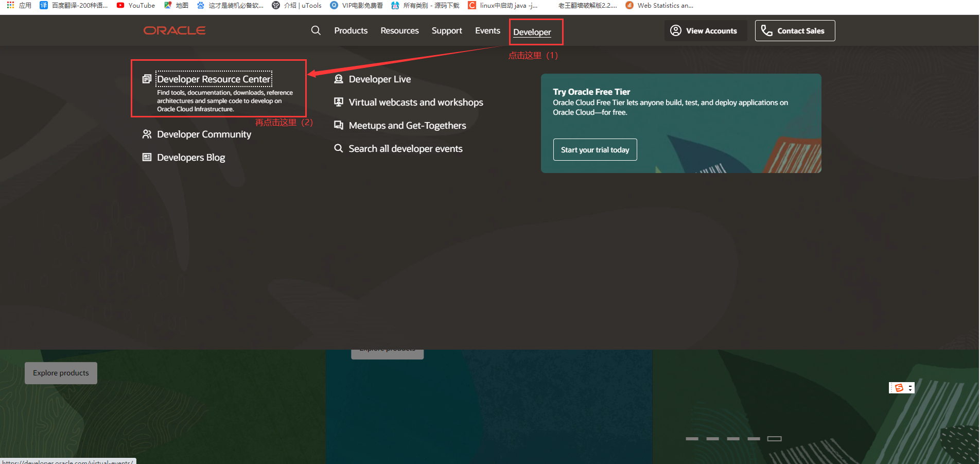Open Developer Live link

[x=380, y=79]
